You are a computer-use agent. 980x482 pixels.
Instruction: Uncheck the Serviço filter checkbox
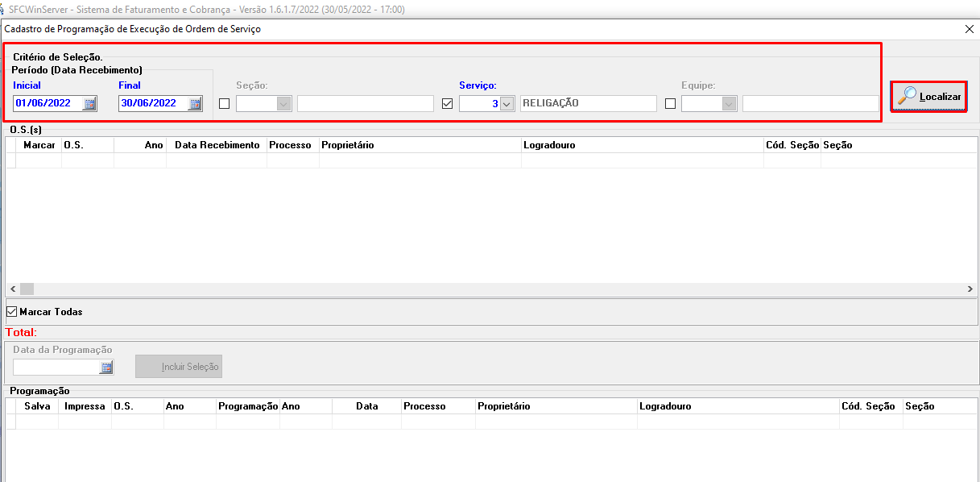point(447,102)
